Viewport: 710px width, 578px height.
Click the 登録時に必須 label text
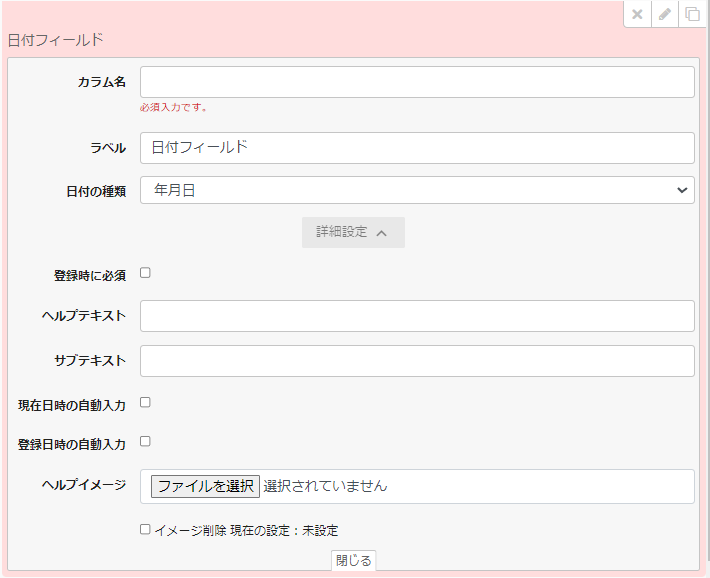(89, 275)
